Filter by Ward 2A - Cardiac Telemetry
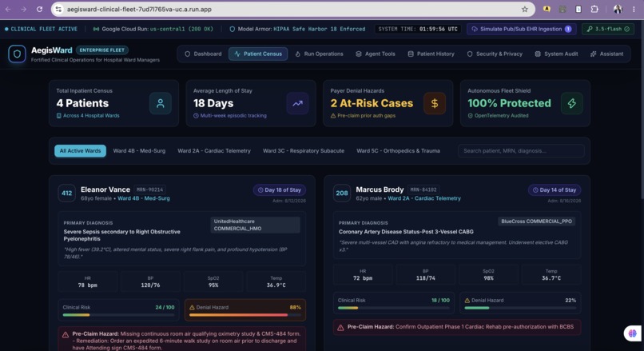This screenshot has height=351, width=644. point(214,151)
